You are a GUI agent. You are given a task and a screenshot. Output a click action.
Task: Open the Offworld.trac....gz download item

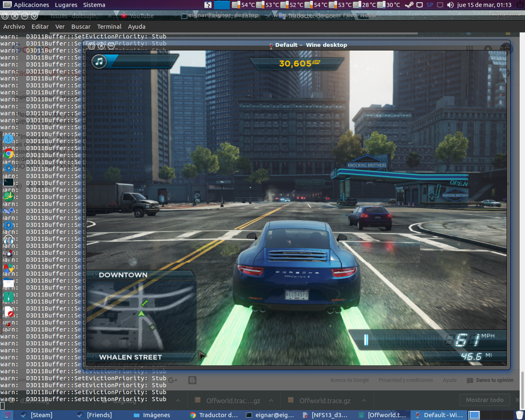pyautogui.click(x=228, y=401)
